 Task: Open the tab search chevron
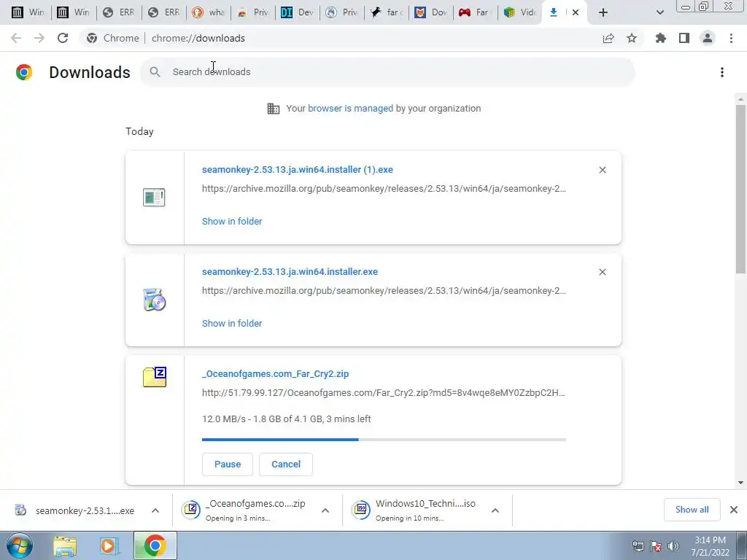click(x=659, y=12)
